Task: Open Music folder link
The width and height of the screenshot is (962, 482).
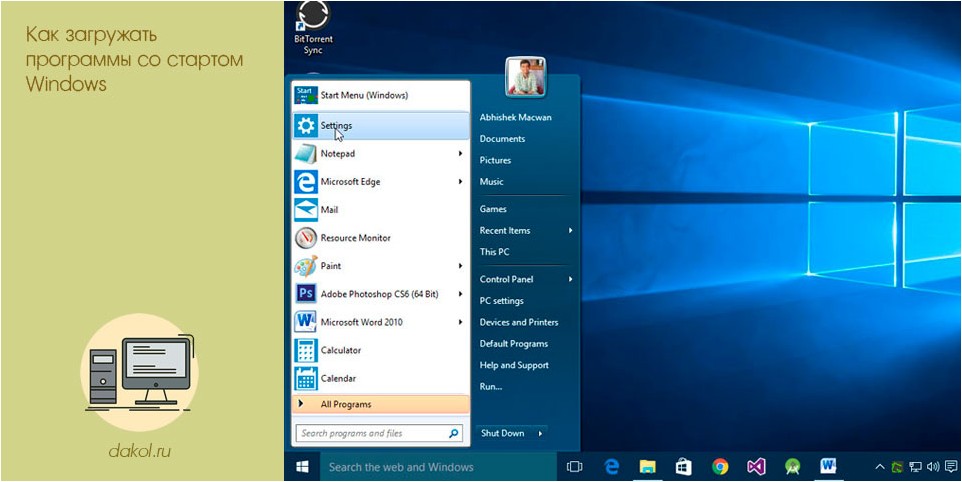Action: 491,182
